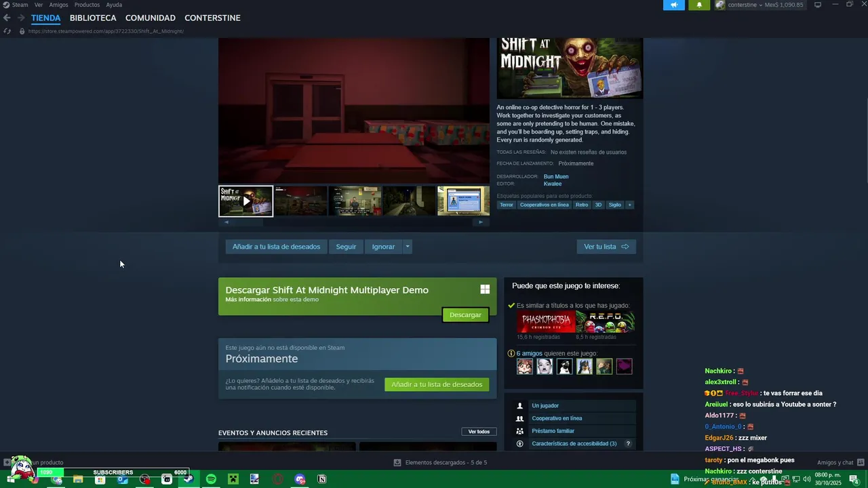Image resolution: width=868 pixels, height=488 pixels.
Task: Click the last purple friend avatar
Action: (x=624, y=367)
